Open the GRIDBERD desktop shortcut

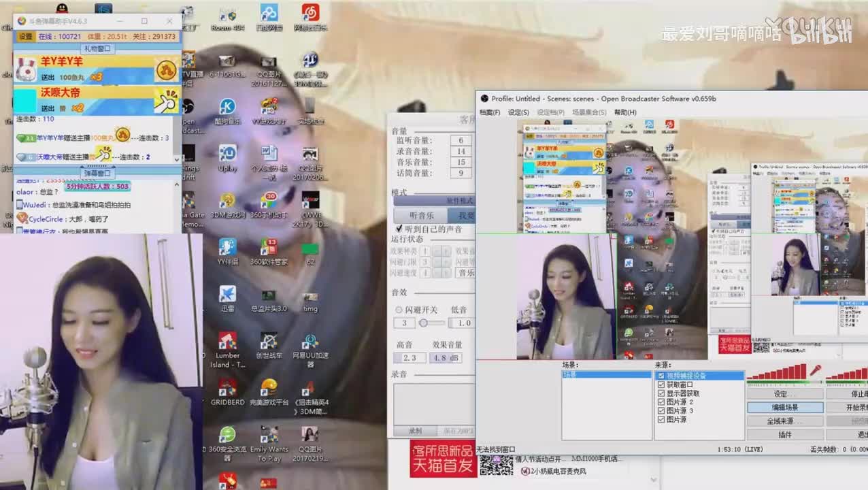click(x=228, y=393)
